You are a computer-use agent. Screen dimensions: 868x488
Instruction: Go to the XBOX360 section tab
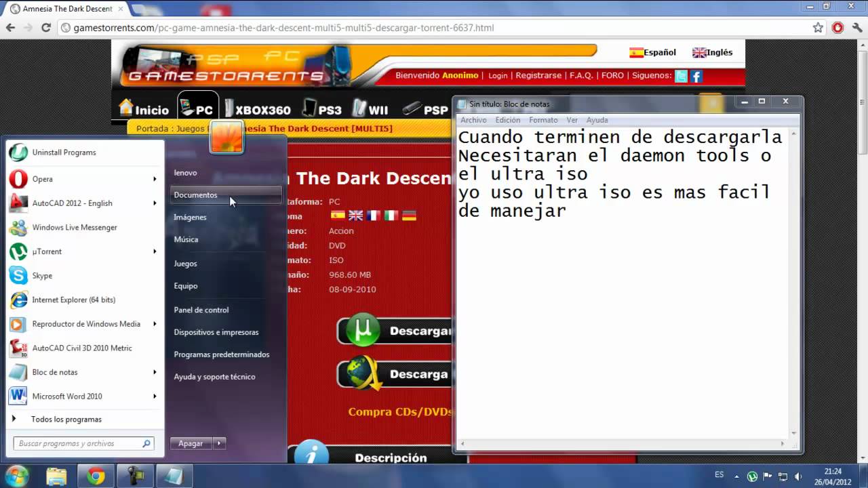(258, 108)
